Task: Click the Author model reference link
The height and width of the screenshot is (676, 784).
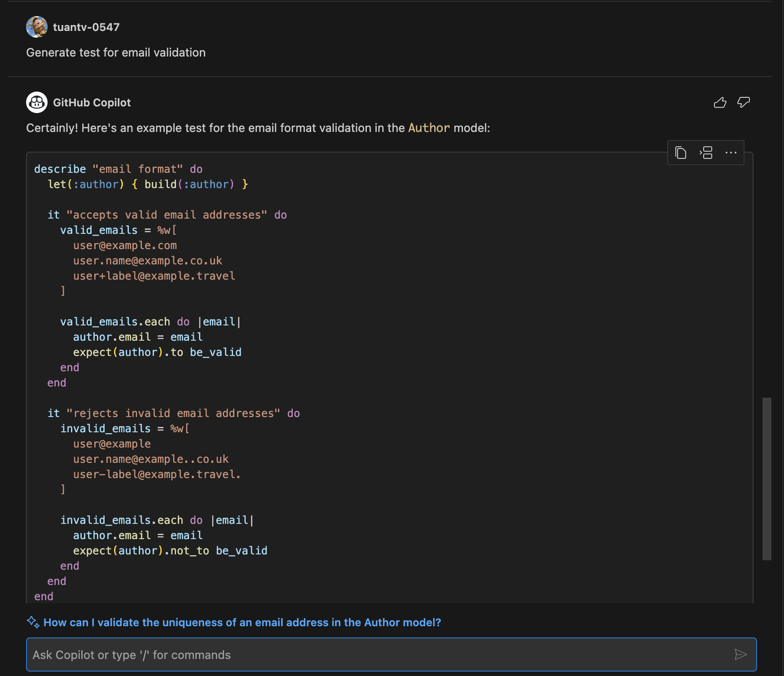Action: click(429, 128)
